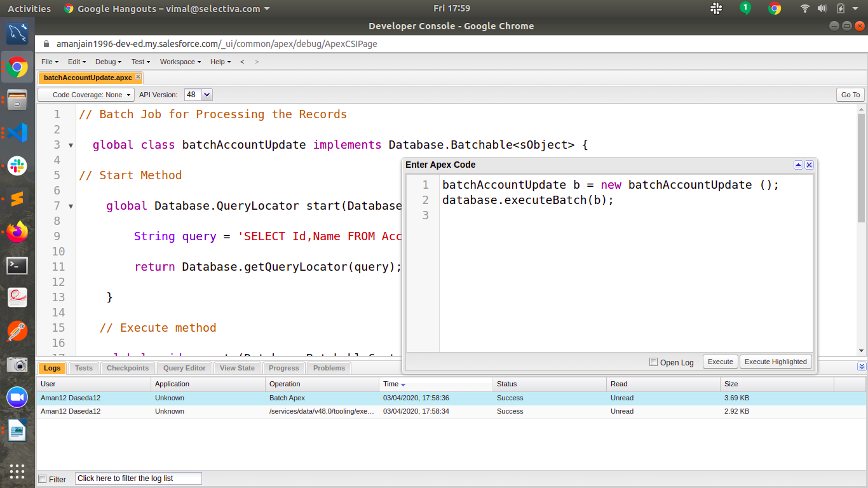Click the code editor vertical scrollbar

861,168
